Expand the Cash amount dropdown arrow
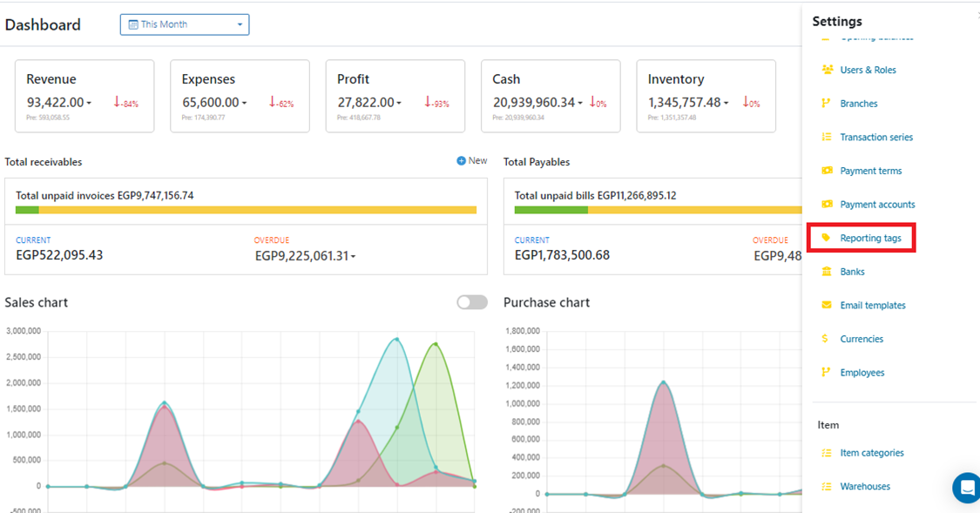980x513 pixels. [581, 104]
